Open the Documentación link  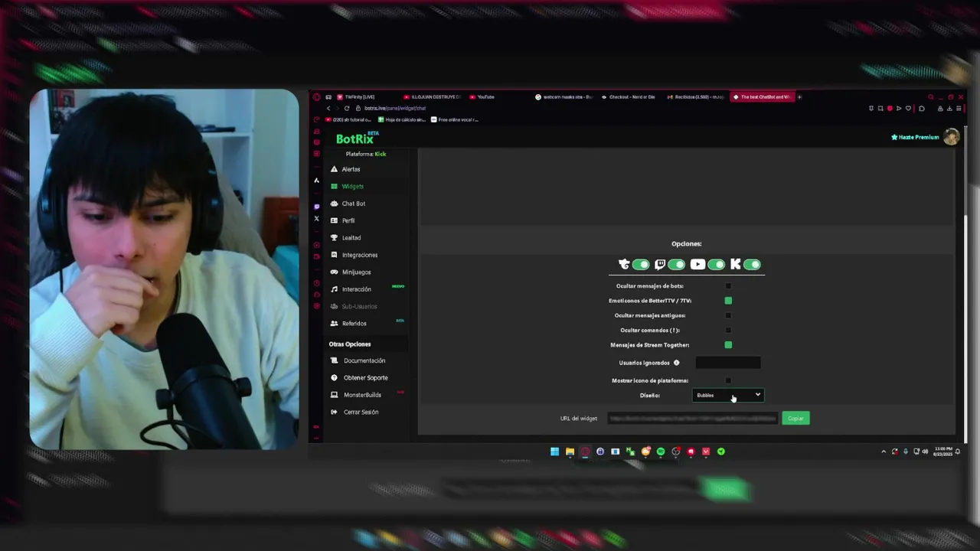click(x=358, y=360)
